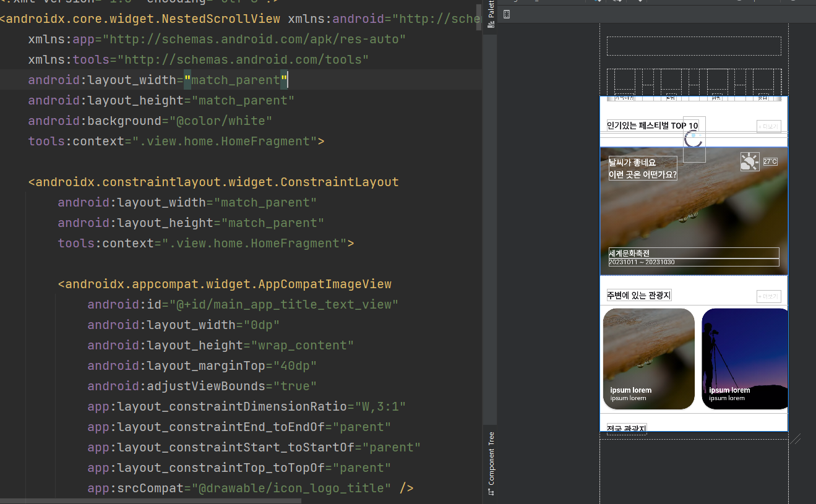
Task: Select the large festival banner image in preview
Action: [x=694, y=211]
